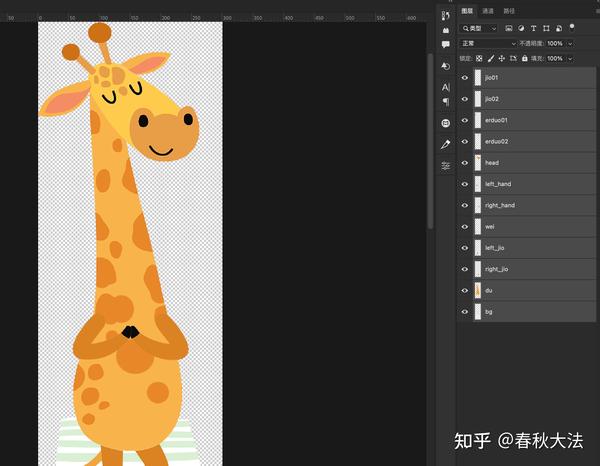Hide the right_hand layer eye icon
Screen dimensions: 600x466
point(465,205)
